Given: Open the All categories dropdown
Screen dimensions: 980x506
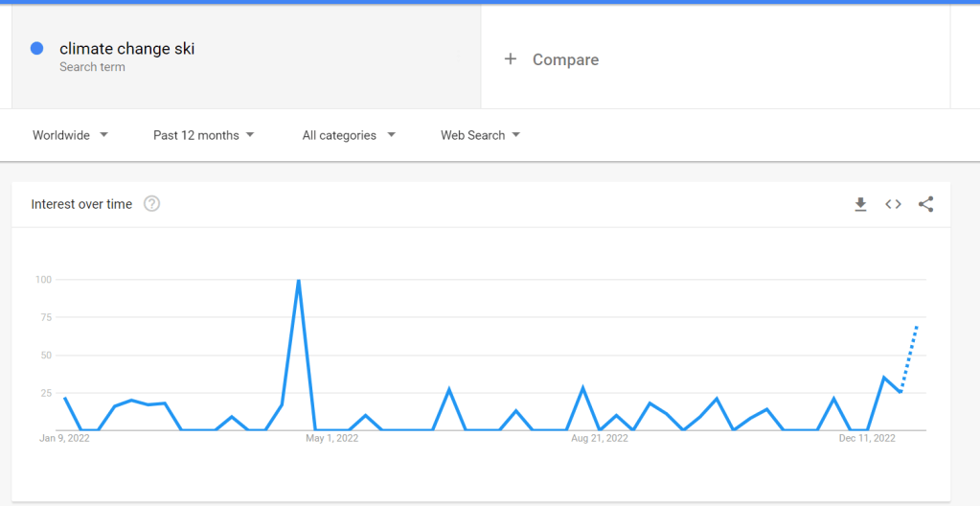Looking at the screenshot, I should coord(349,135).
